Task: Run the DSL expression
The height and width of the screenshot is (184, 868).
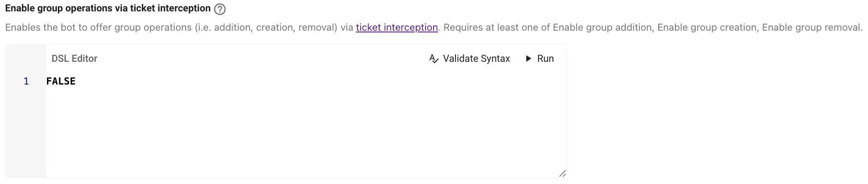Action: coord(540,59)
